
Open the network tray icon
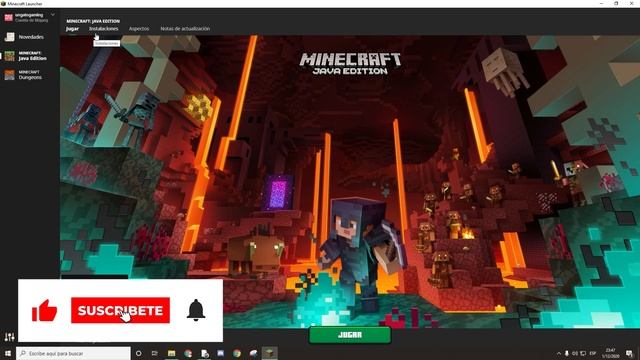[x=583, y=353]
